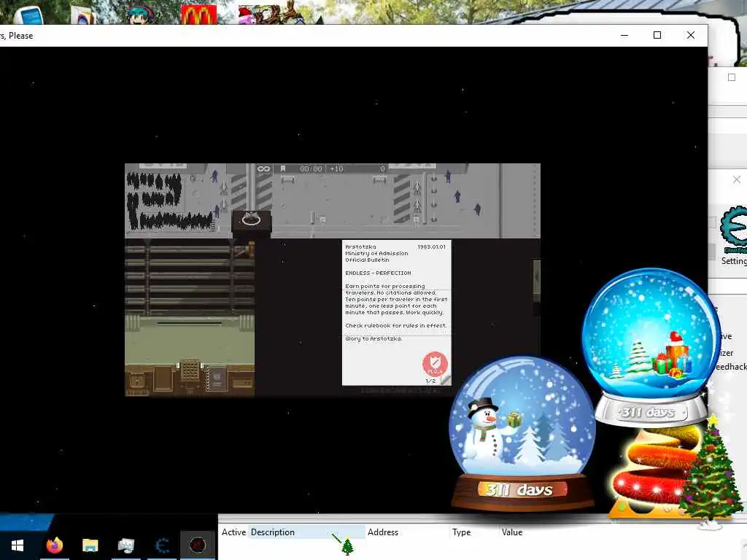Click the booth loudspeaker in the game
The height and width of the screenshot is (560, 747).
click(x=251, y=219)
